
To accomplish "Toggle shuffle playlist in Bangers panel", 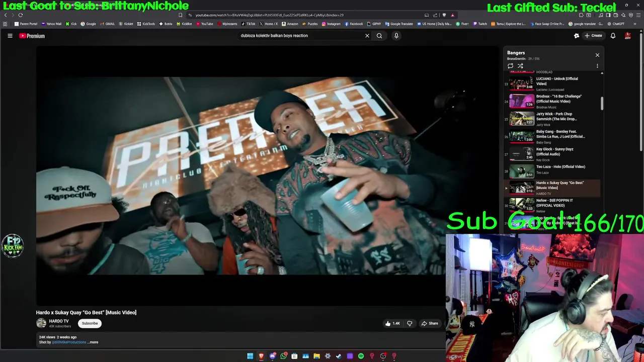I will point(520,66).
